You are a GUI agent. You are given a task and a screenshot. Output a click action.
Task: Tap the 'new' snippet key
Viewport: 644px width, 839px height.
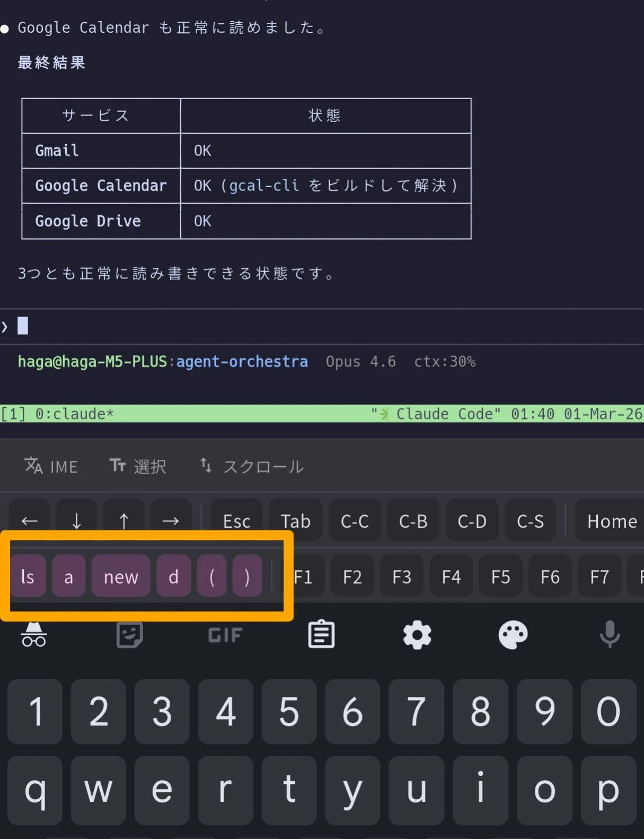tap(121, 576)
